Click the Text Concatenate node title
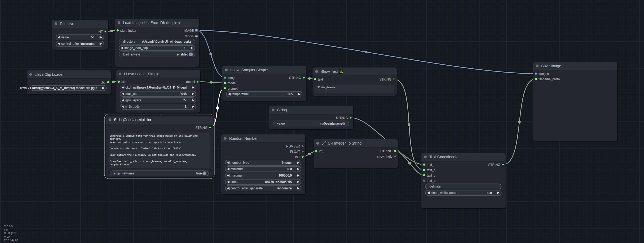The image size is (644, 243). (x=444, y=157)
